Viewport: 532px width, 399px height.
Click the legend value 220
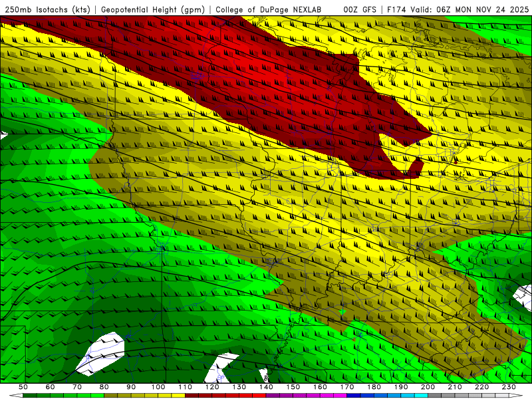coord(481,387)
